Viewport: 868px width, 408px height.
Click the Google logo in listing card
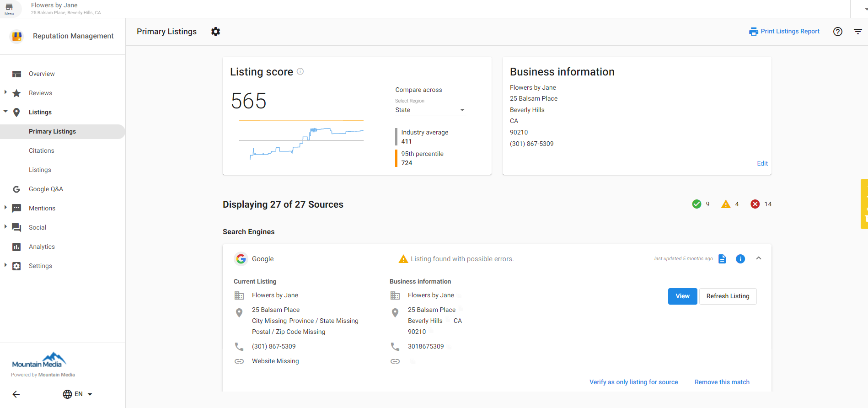[241, 259]
